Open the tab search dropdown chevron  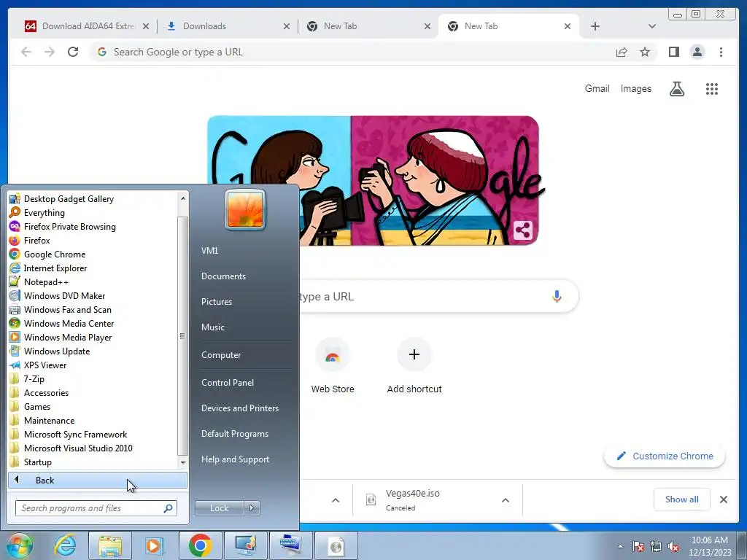(651, 26)
